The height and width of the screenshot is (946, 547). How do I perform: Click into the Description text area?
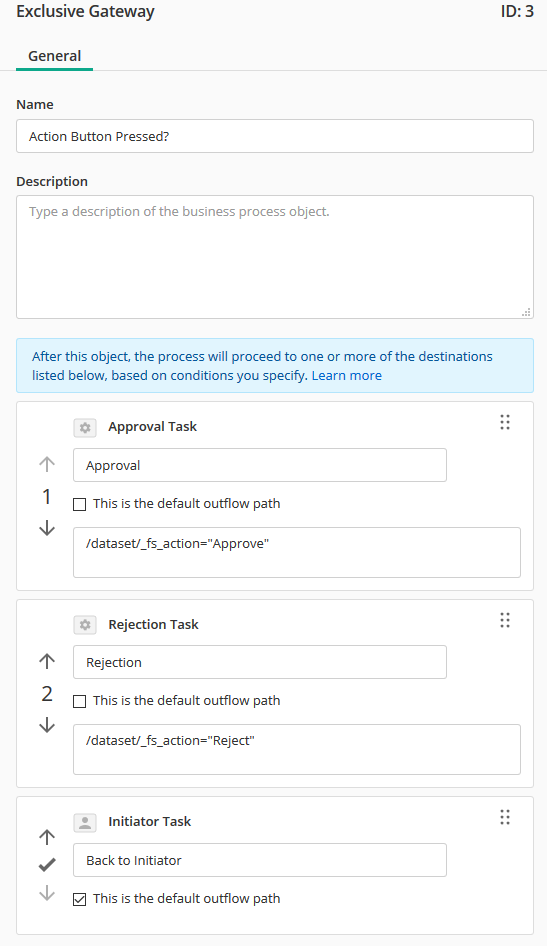click(275, 257)
